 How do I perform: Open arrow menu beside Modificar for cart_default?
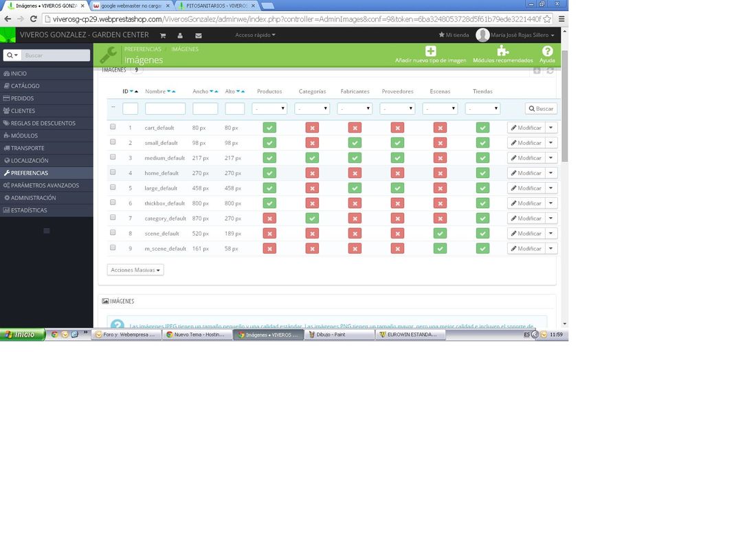551,128
